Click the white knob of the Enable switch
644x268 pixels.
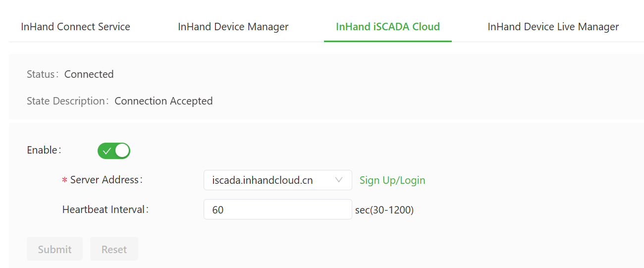point(122,151)
